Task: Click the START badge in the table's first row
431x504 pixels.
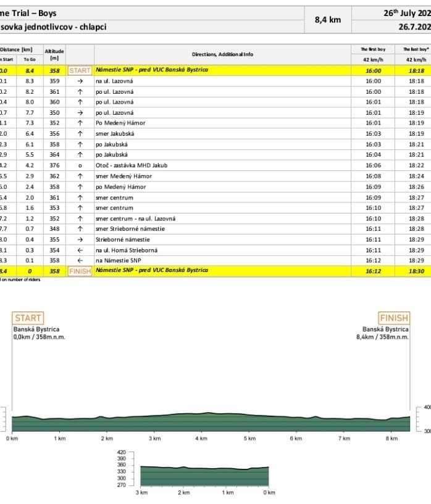Action: click(80, 70)
